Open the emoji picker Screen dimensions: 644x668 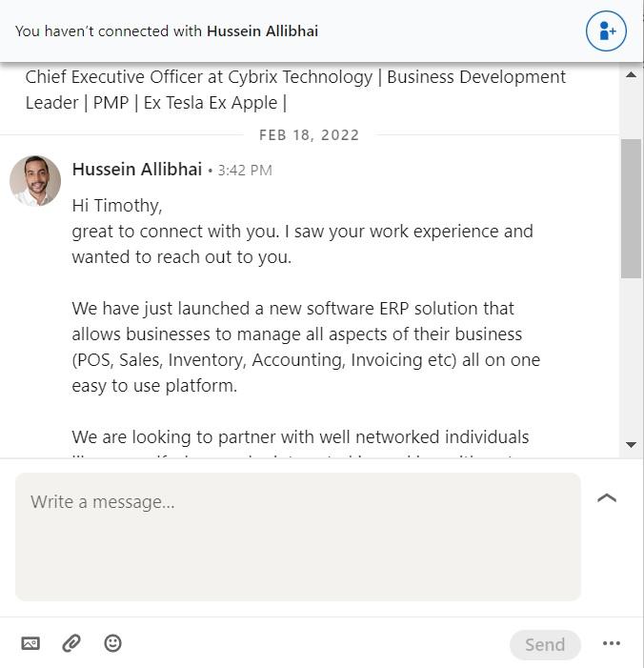click(x=112, y=643)
